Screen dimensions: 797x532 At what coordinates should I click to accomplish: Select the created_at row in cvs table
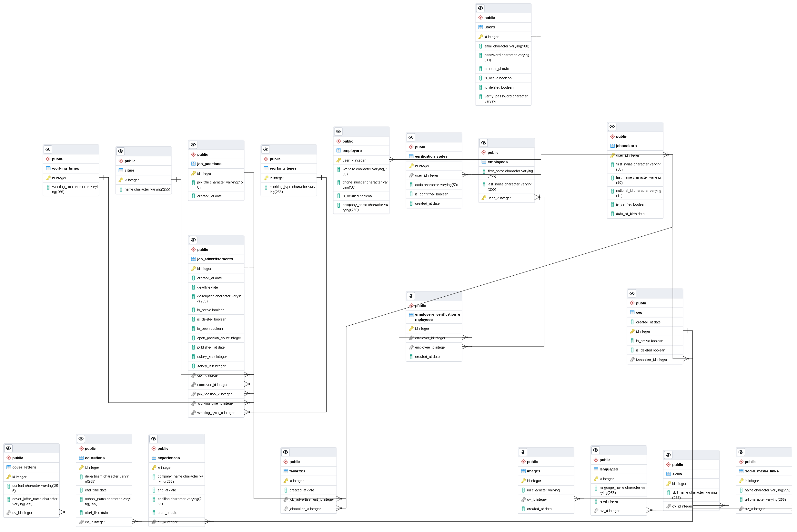tap(649, 322)
